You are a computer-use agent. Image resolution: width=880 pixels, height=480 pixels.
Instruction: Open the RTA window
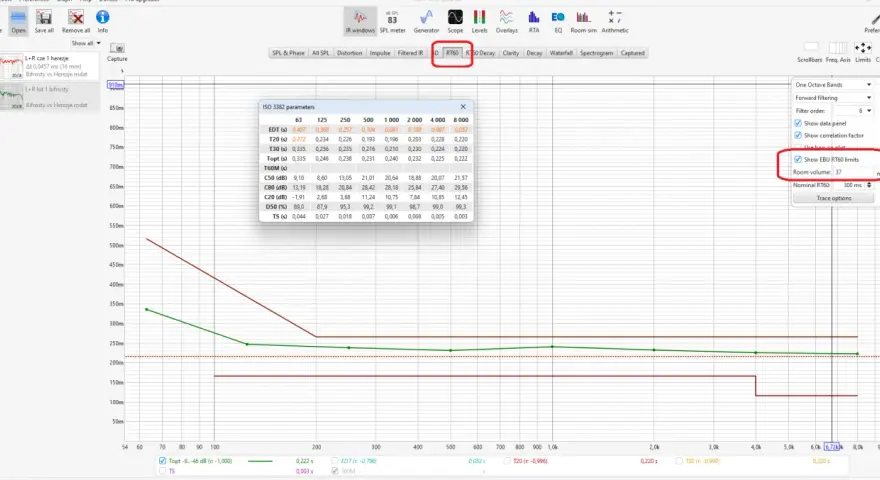point(534,21)
